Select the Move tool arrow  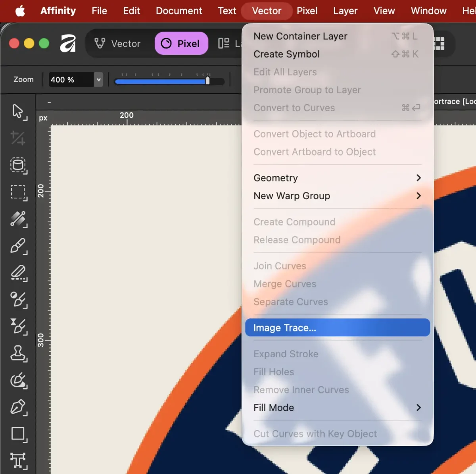[x=18, y=112]
